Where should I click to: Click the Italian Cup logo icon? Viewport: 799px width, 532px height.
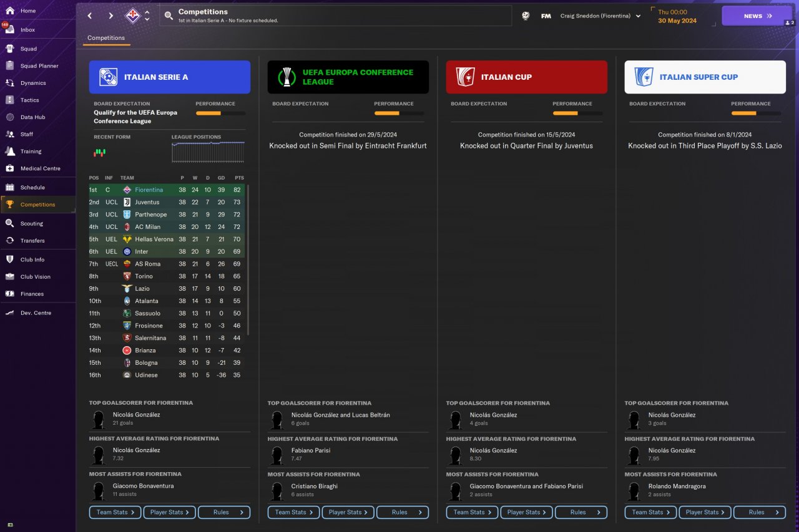tap(465, 77)
